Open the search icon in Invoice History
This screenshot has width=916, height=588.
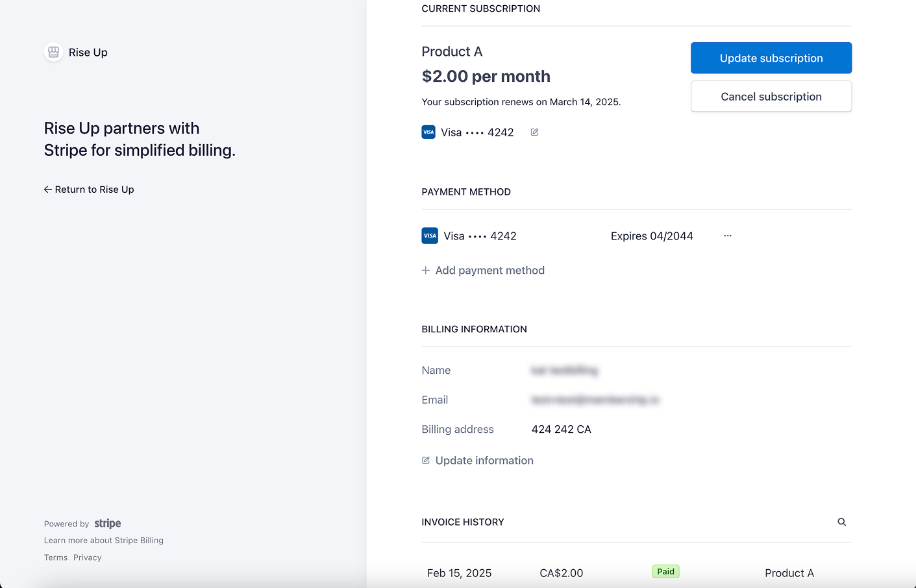841,522
